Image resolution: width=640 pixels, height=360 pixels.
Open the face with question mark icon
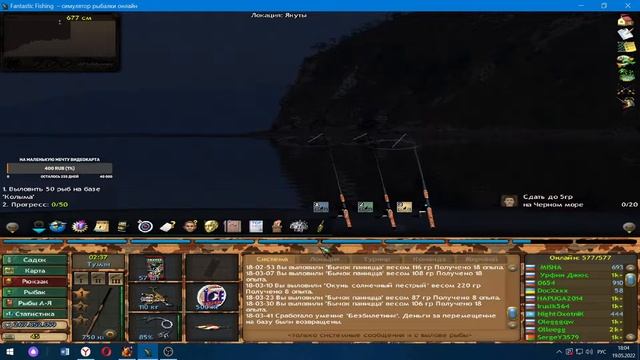tap(190, 226)
